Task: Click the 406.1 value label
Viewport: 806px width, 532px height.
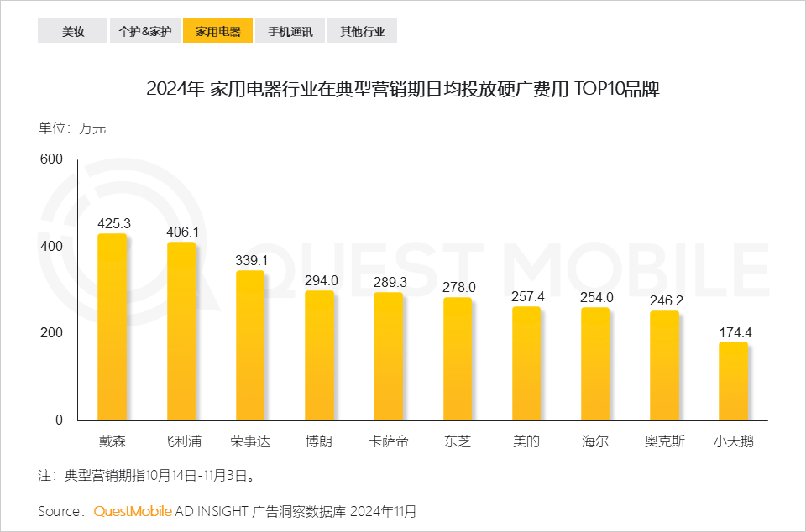Action: (x=182, y=232)
